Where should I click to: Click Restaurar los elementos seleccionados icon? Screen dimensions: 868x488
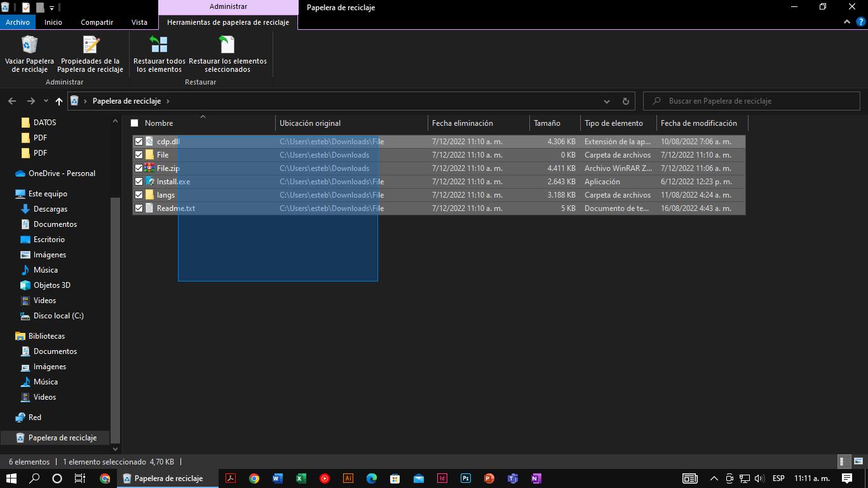[x=227, y=45]
